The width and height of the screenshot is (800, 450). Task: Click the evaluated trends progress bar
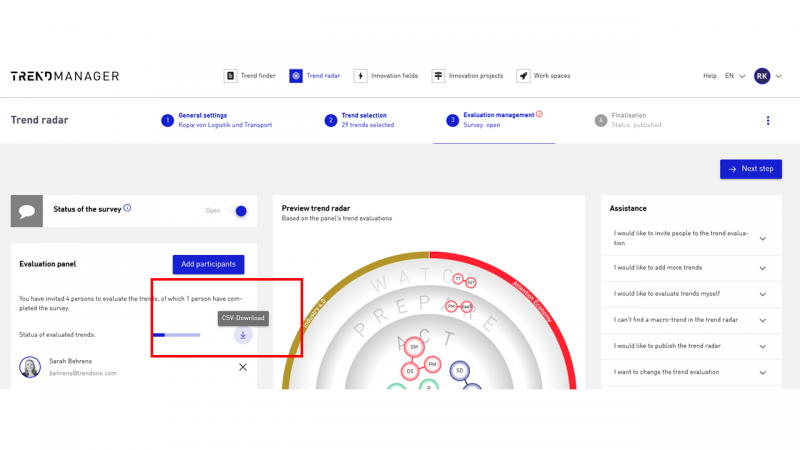pyautogui.click(x=176, y=335)
